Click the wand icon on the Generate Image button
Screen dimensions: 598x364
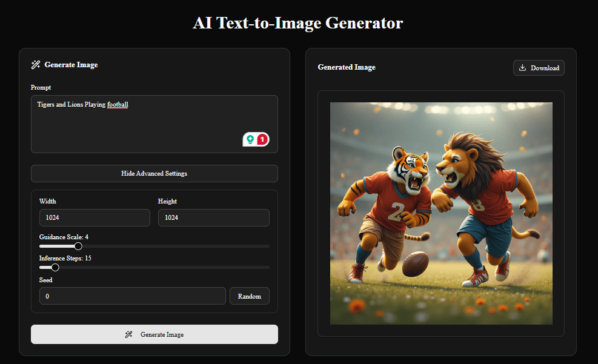coord(129,334)
